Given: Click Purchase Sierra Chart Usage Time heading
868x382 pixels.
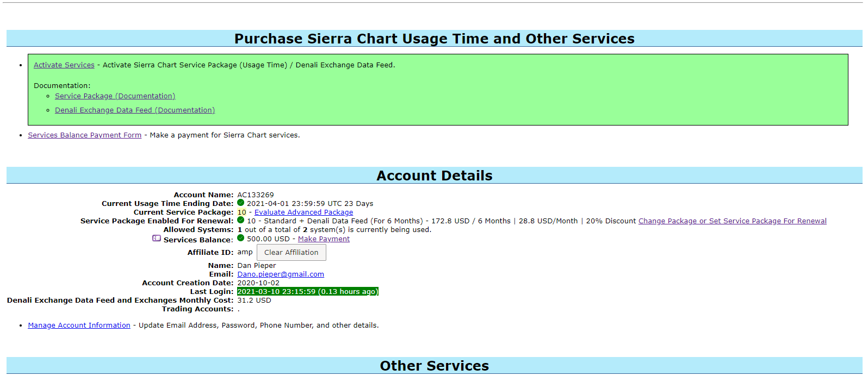Looking at the screenshot, I should pos(435,39).
